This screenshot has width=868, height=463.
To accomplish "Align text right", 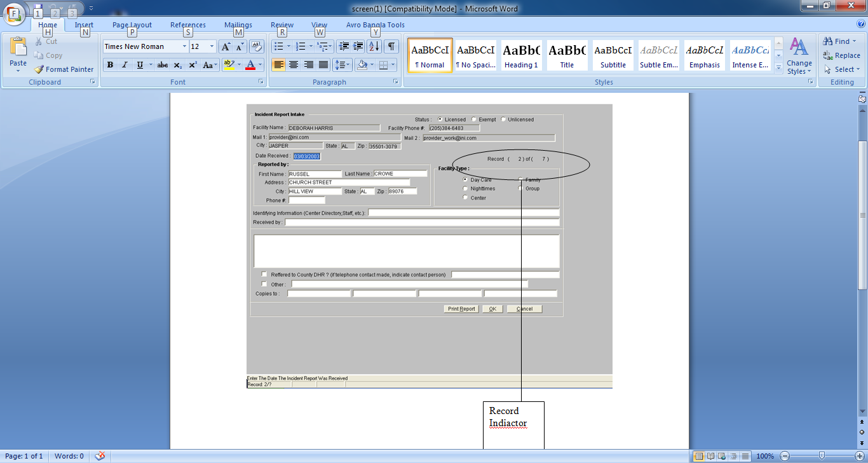I will pos(309,65).
